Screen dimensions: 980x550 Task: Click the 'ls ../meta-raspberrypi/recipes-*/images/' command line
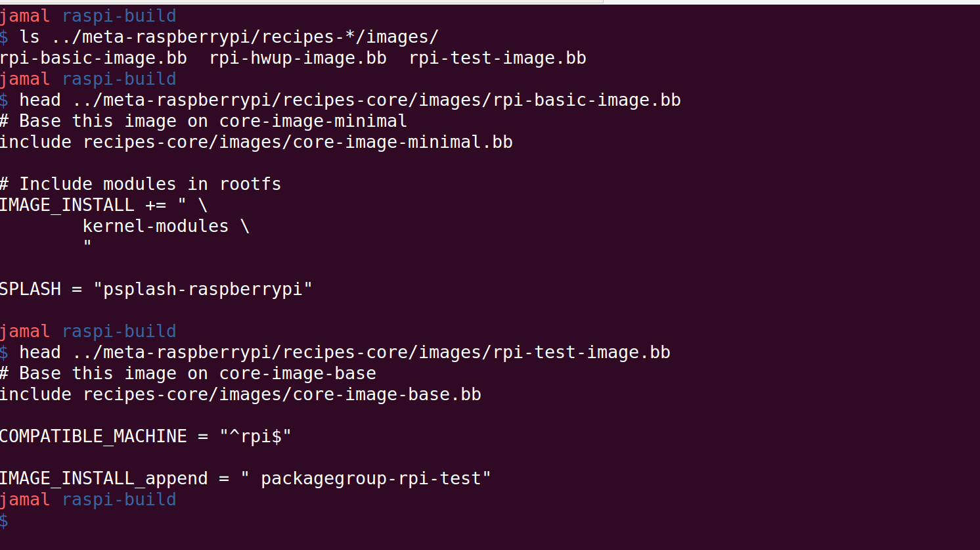point(219,37)
